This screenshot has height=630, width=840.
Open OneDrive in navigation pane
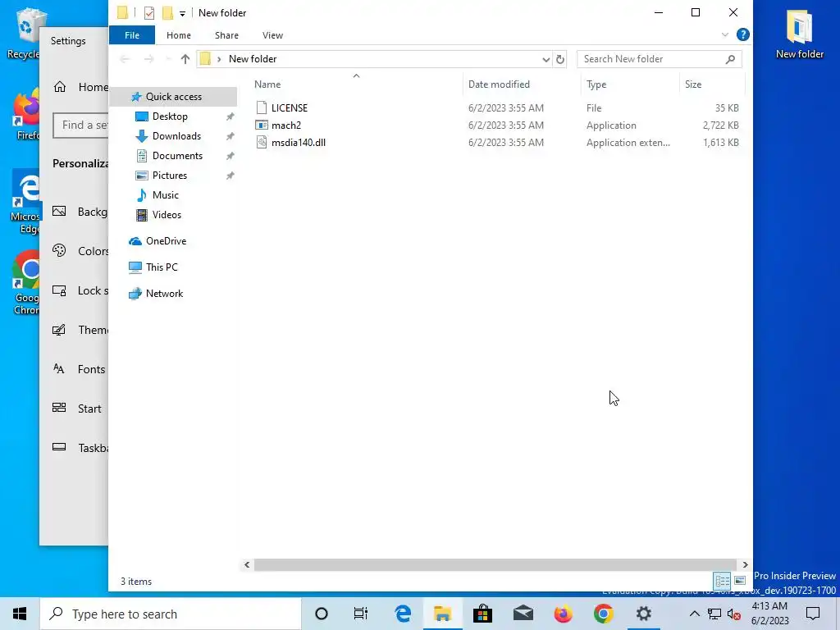click(166, 241)
